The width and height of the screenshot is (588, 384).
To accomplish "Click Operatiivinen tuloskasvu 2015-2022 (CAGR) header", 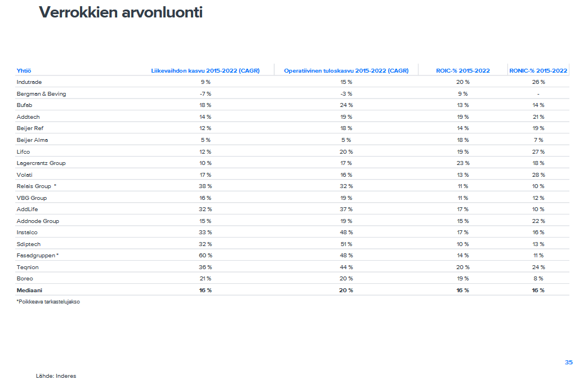I will [x=346, y=70].
